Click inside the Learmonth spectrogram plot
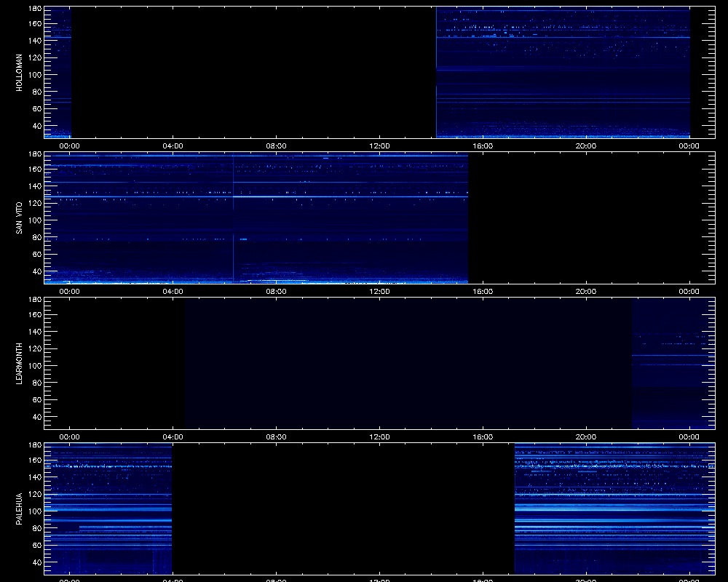The image size is (728, 582). click(x=379, y=364)
